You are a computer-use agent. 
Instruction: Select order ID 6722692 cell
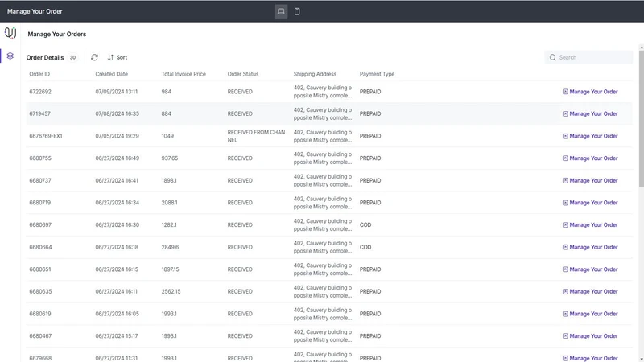40,92
